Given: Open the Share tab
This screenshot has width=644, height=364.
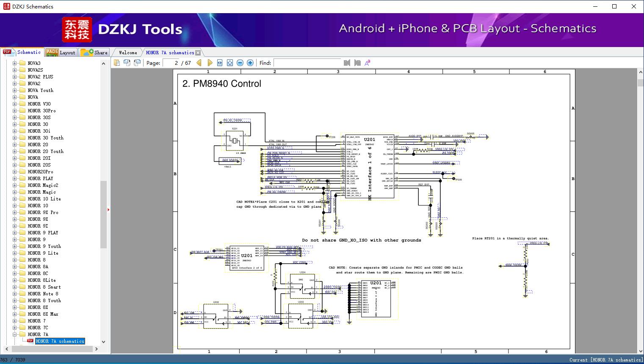Looking at the screenshot, I should click(95, 53).
